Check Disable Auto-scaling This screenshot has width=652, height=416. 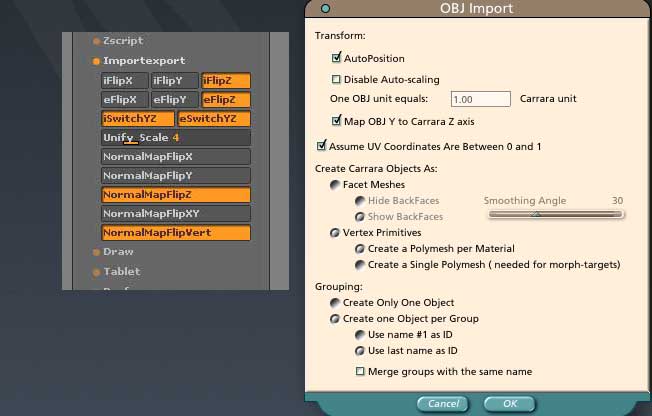(336, 79)
